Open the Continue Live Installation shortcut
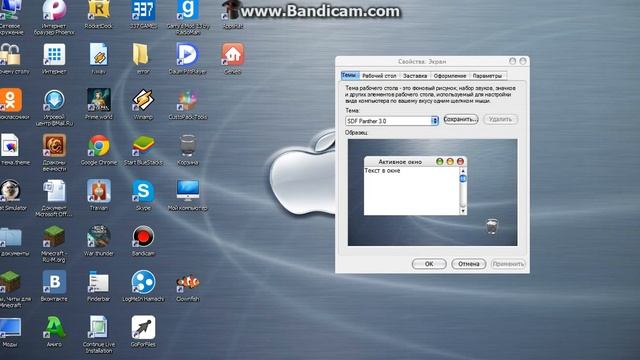The image size is (640, 360). [x=99, y=328]
